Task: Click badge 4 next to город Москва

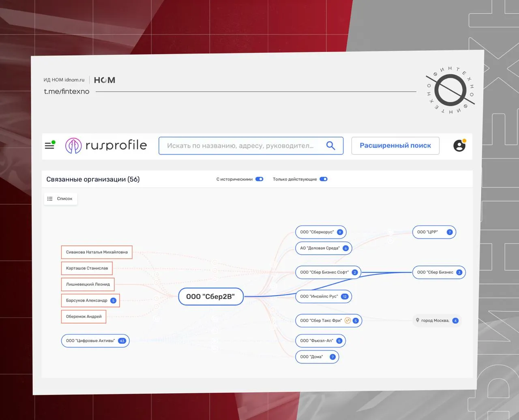Action: click(x=455, y=321)
